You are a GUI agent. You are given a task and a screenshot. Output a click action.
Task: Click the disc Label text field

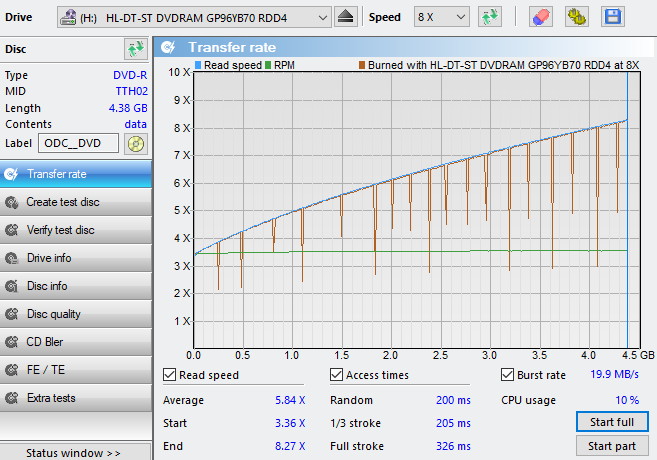tap(80, 143)
